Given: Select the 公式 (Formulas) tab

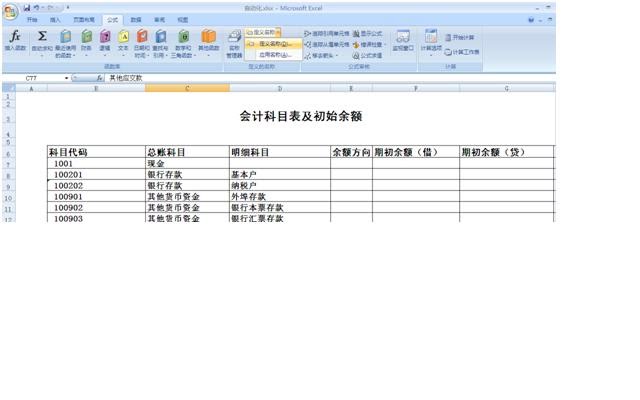Looking at the screenshot, I should (x=113, y=20).
